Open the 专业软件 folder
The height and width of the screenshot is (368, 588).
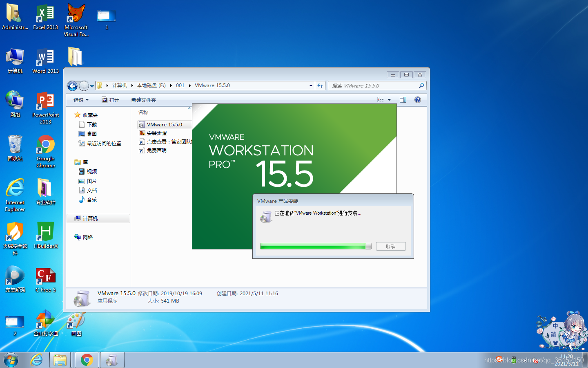45,192
